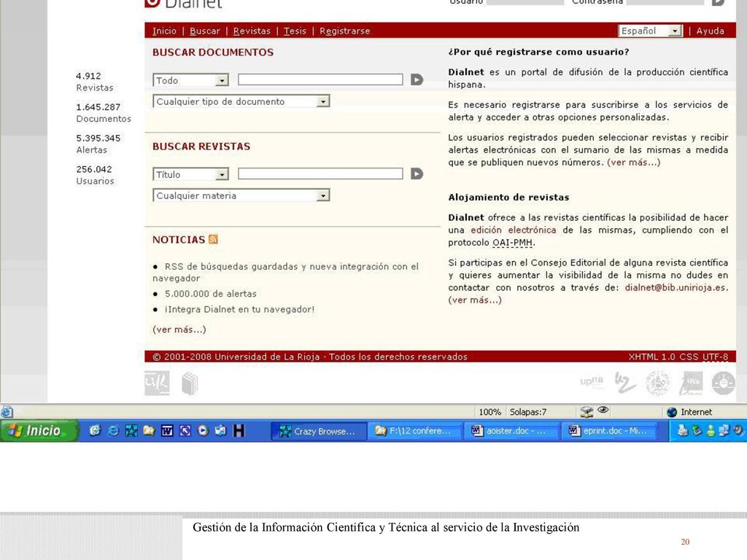Click the Universidad de La Rioja logo in the footer

[157, 384]
